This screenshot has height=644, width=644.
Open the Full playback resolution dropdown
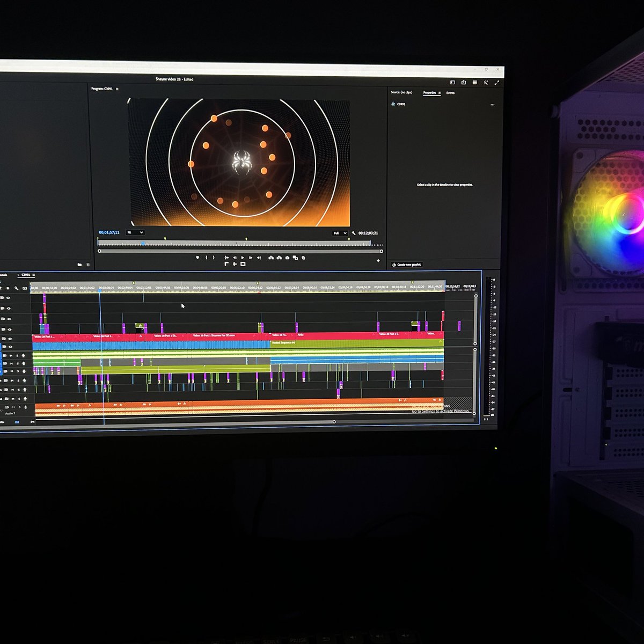[x=340, y=233]
